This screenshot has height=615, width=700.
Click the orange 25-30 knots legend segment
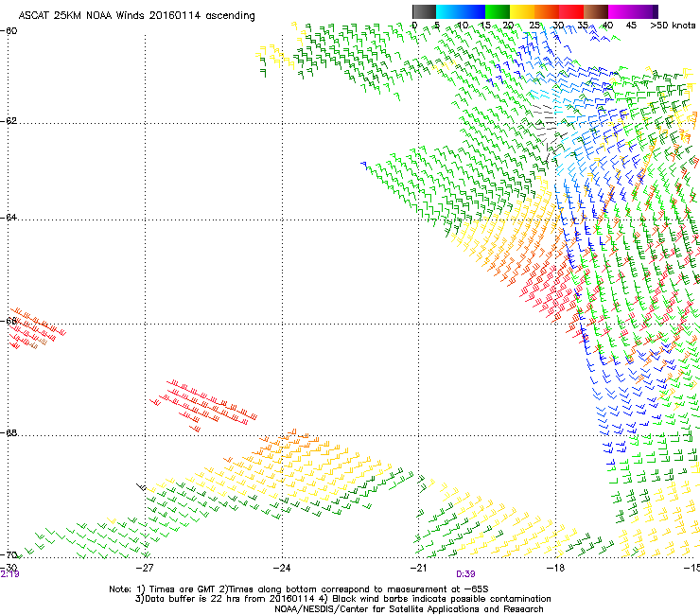(547, 11)
